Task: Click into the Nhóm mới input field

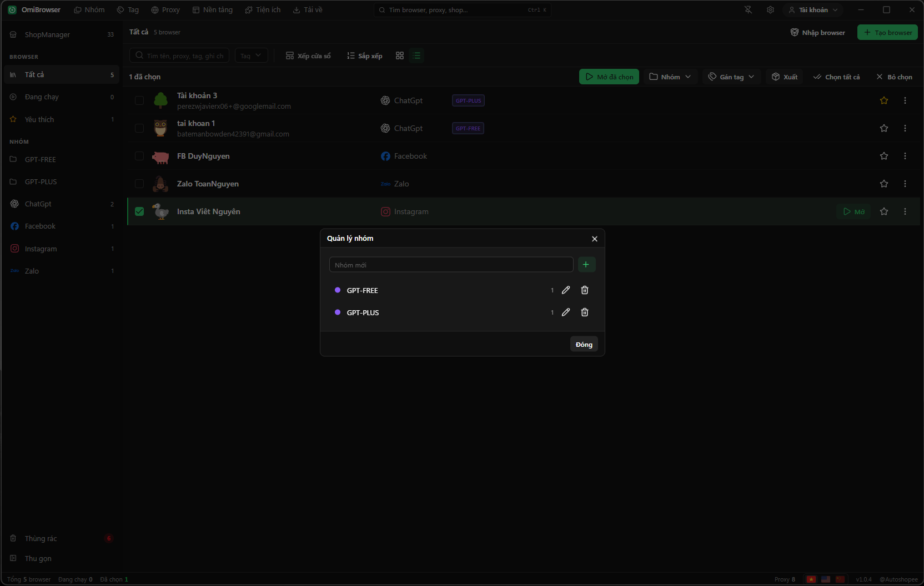Action: pyautogui.click(x=451, y=265)
